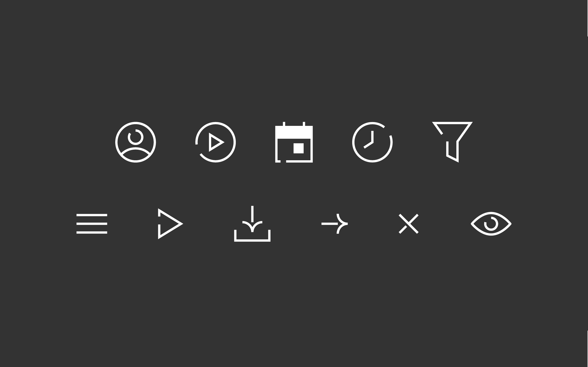
Task: Open the hamburger menu icon
Action: pos(92,224)
